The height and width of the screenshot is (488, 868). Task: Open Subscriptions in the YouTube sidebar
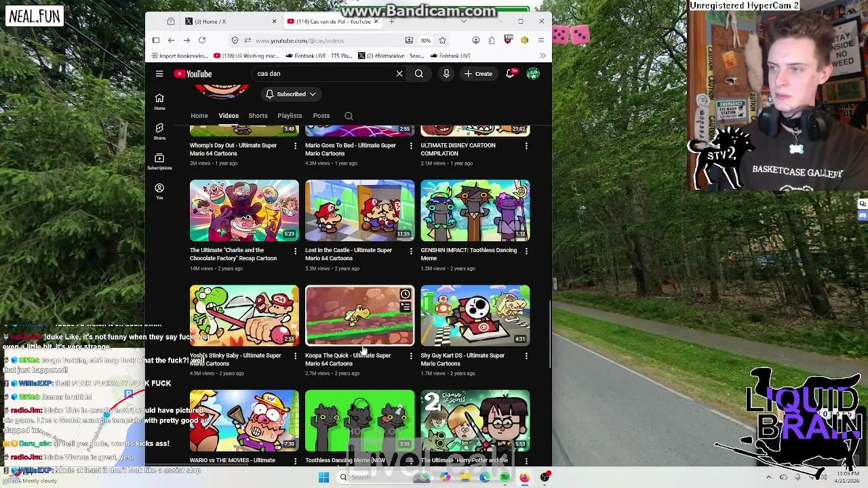pyautogui.click(x=159, y=161)
